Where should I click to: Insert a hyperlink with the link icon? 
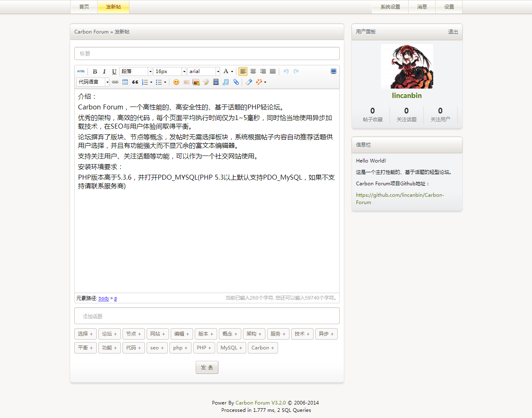[x=115, y=82]
